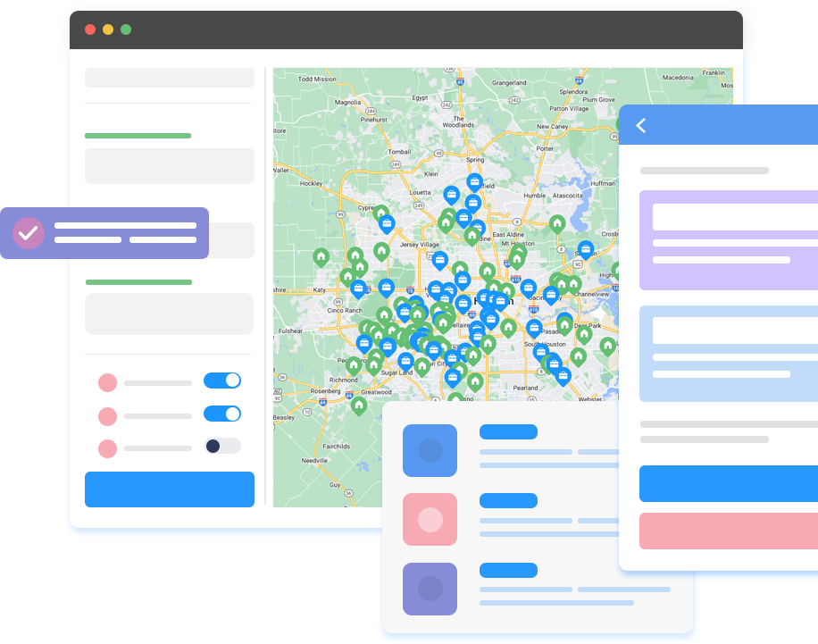This screenshot has height=644, width=818.
Task: Open the pink square thumbnail in the results list
Action: tap(430, 519)
